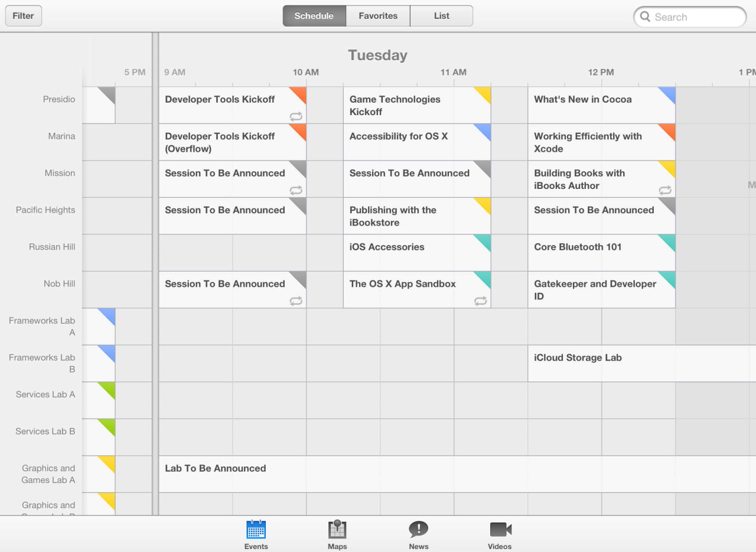
Task: Switch to the List tab
Action: point(441,16)
